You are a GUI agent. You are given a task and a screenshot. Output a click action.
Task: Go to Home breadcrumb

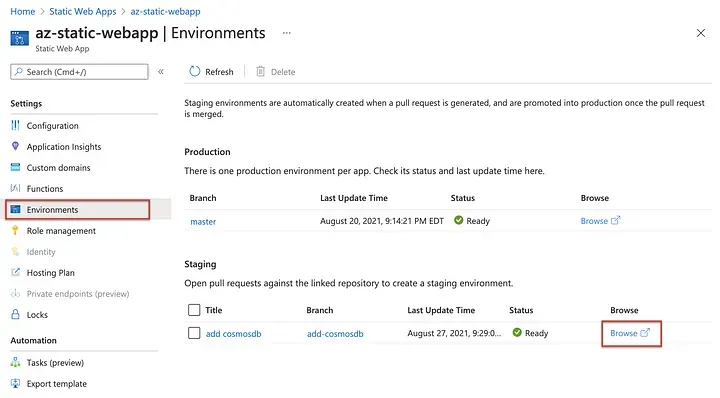[22, 11]
